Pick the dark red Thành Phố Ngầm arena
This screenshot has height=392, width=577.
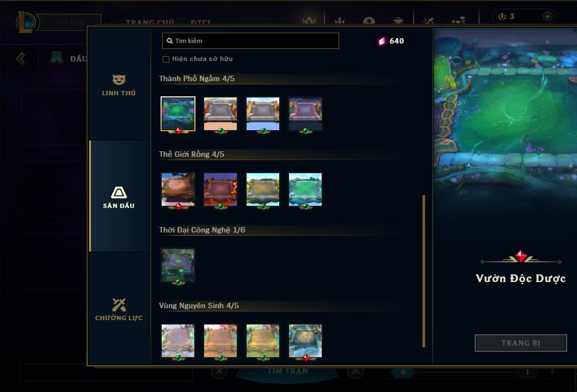[x=305, y=114]
